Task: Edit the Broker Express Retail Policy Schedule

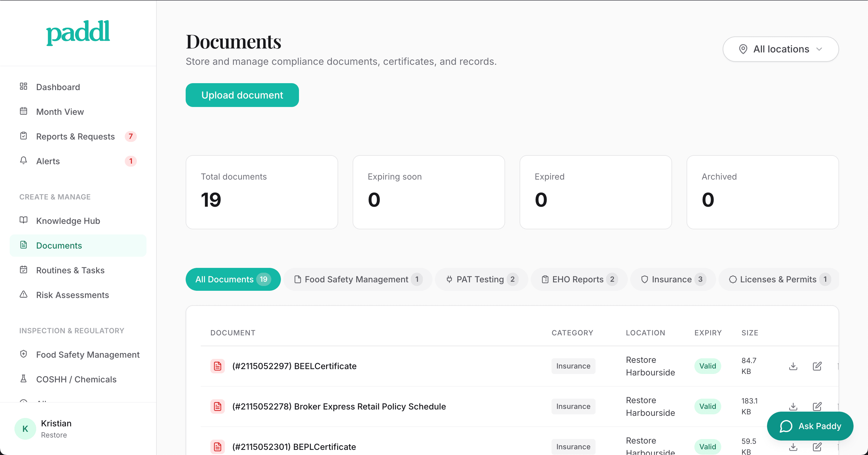Action: (817, 406)
